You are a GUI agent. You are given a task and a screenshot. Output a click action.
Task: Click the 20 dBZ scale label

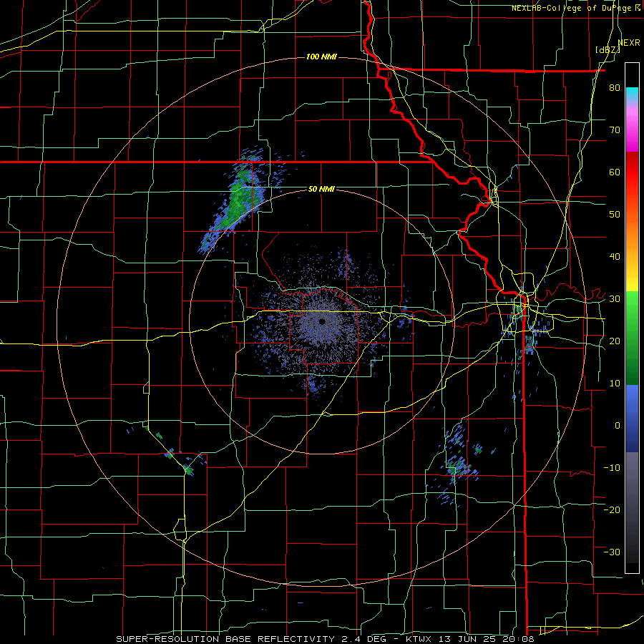tap(615, 341)
